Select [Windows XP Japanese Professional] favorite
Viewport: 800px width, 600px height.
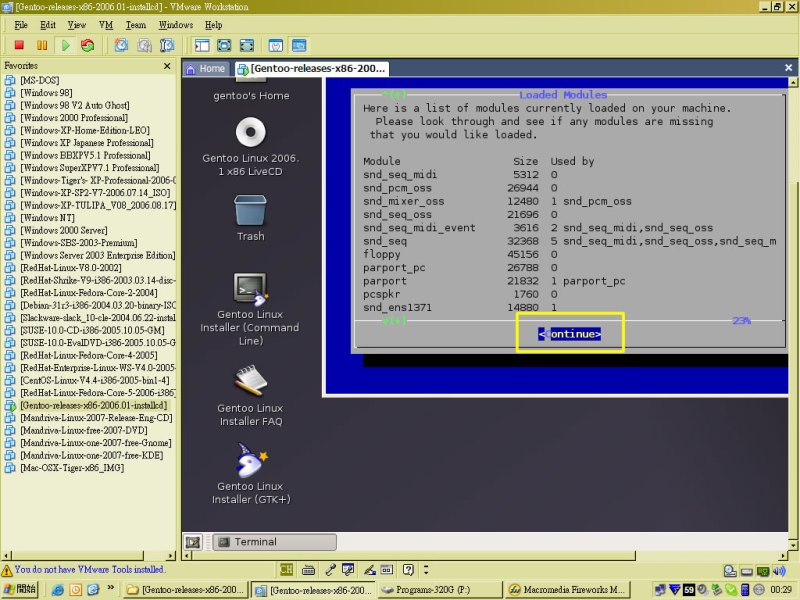pos(87,143)
